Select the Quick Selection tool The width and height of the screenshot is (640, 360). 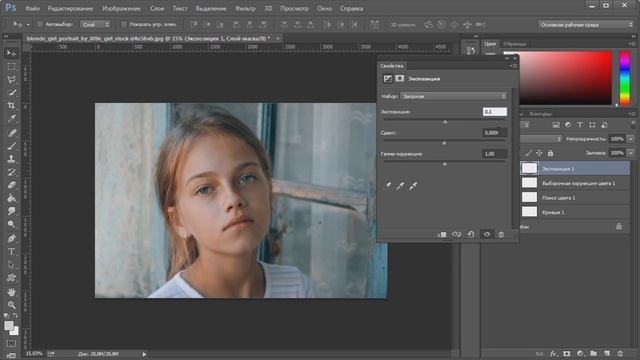click(x=11, y=93)
